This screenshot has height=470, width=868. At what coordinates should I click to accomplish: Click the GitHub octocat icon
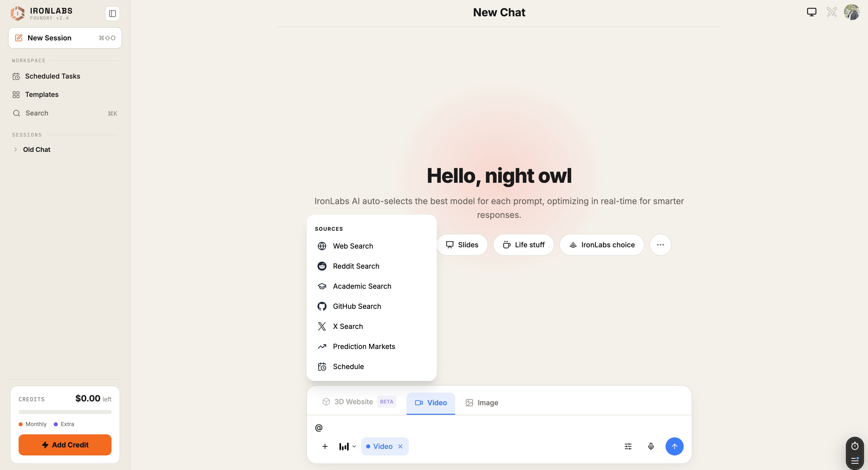pos(322,306)
